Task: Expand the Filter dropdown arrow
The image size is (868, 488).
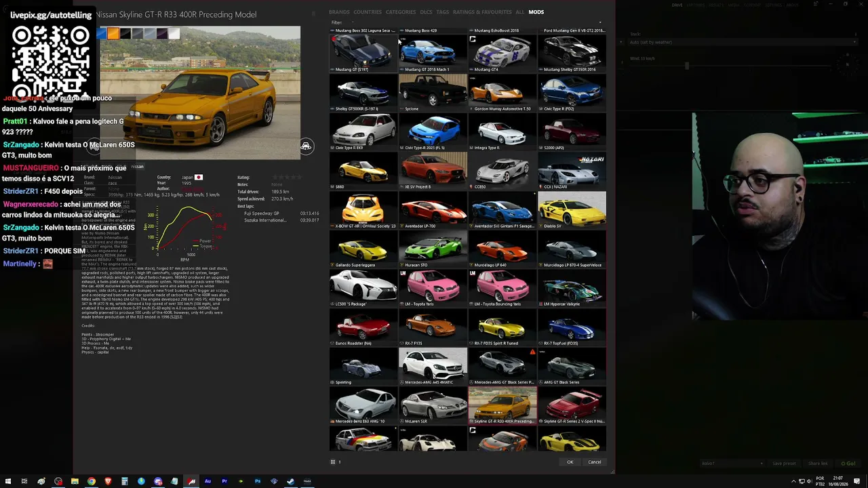Action: pos(600,22)
